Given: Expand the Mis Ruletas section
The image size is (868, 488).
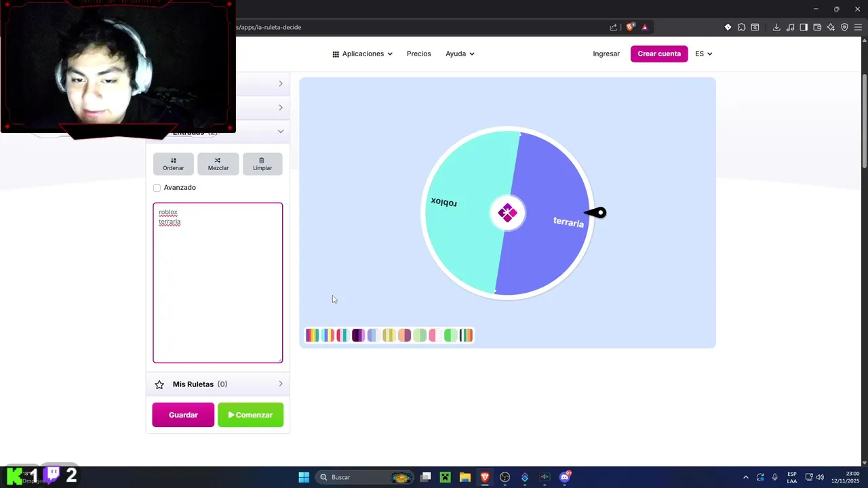Looking at the screenshot, I should (218, 384).
